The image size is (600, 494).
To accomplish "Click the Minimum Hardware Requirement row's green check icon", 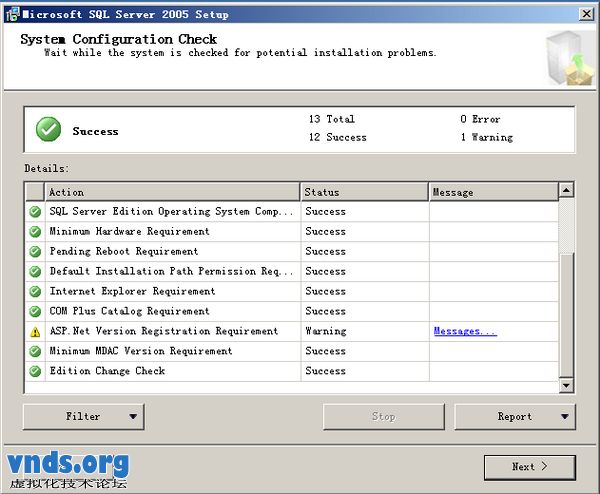I will [x=35, y=232].
